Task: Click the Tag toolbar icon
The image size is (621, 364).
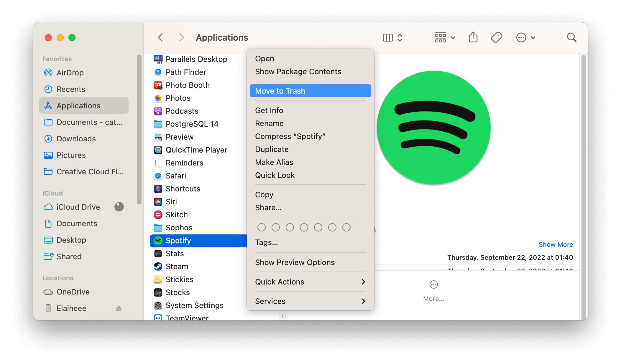Action: (x=496, y=38)
